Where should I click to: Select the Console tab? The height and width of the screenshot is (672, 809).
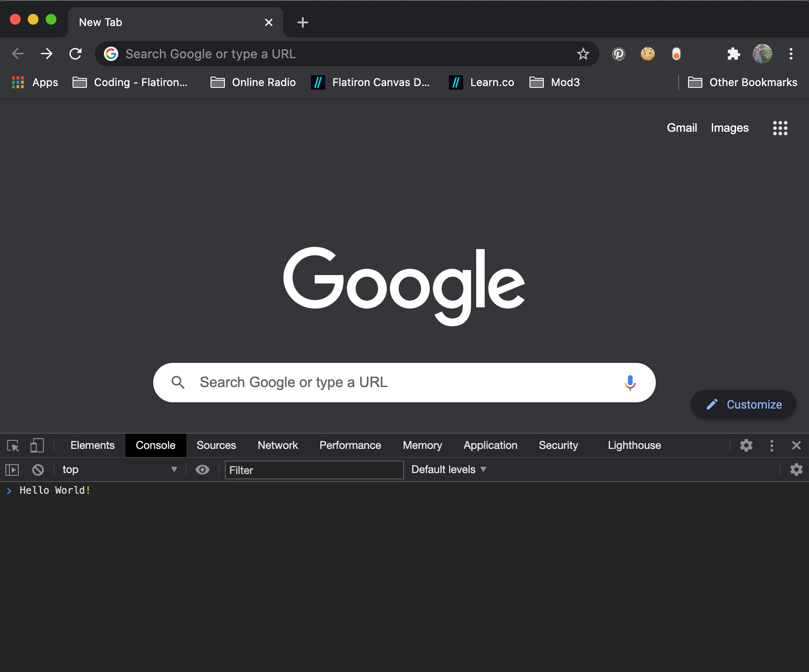point(155,445)
